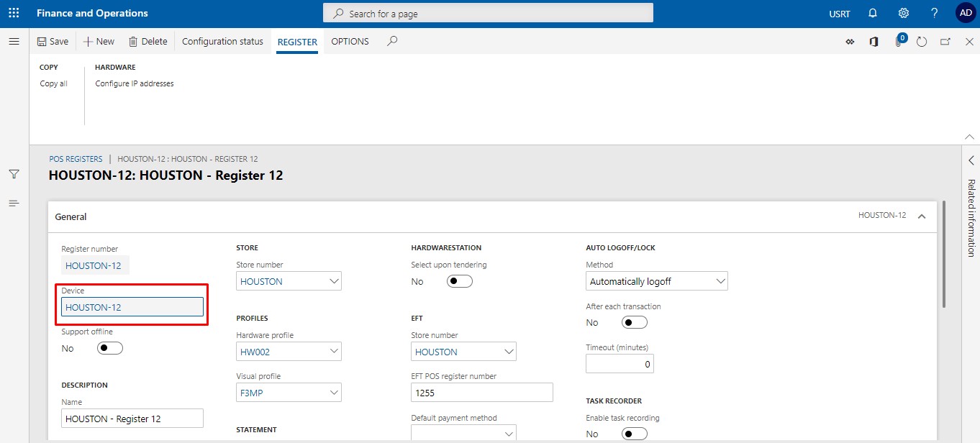Viewport: 980px width, 443px height.
Task: Toggle the Support offline switch
Action: tap(110, 348)
